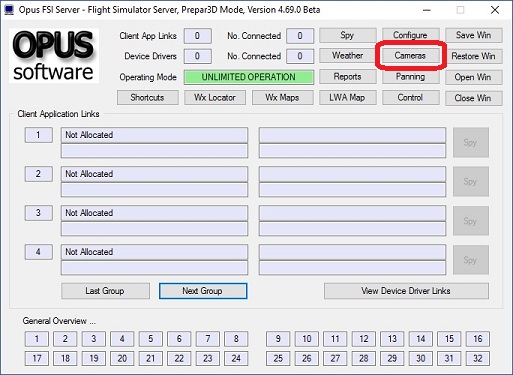Select overview box 30
Image resolution: width=513 pixels, height=375 pixels.
tap(421, 359)
